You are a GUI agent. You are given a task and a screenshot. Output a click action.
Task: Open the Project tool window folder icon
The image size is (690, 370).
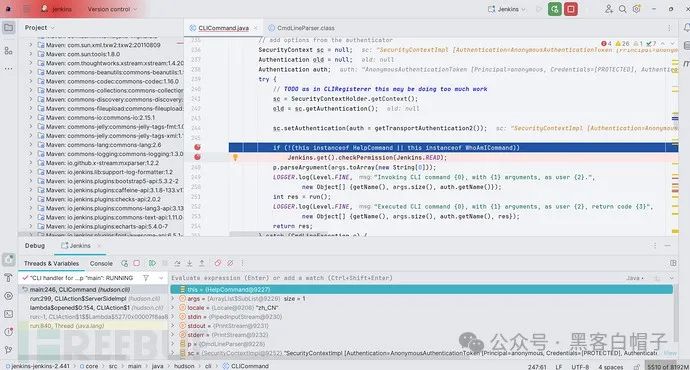point(8,28)
